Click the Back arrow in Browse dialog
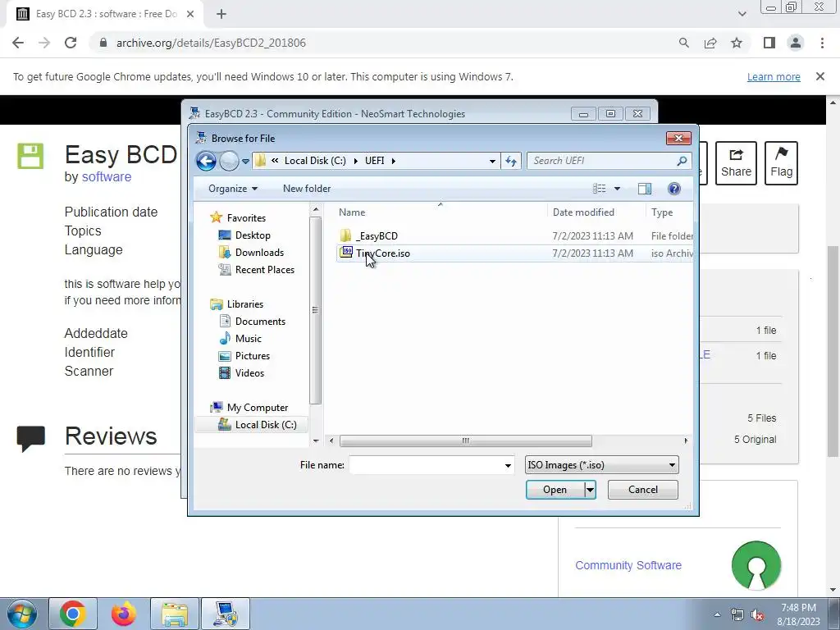 [x=206, y=161]
